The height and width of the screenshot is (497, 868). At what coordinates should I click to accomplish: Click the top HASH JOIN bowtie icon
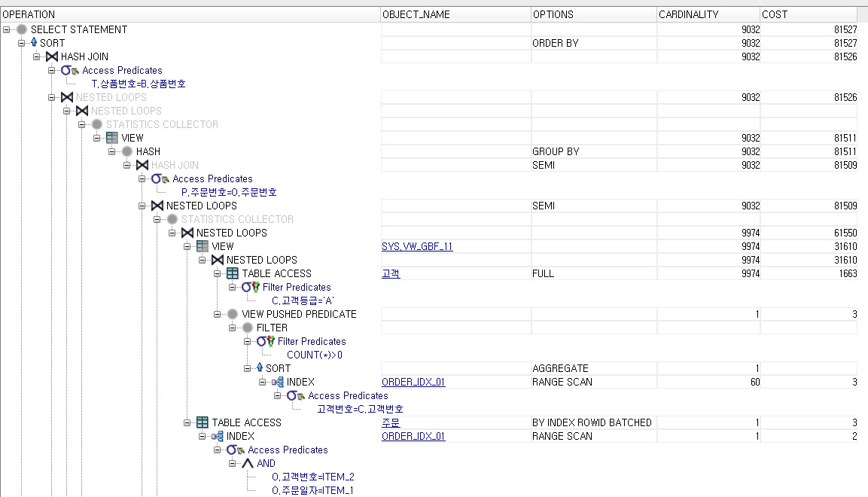(x=52, y=56)
